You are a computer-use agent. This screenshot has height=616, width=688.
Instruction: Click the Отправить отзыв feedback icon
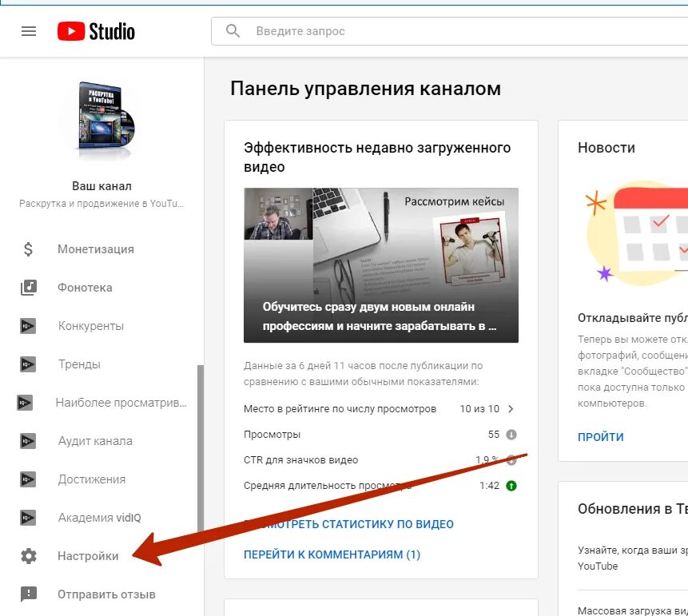click(x=29, y=594)
